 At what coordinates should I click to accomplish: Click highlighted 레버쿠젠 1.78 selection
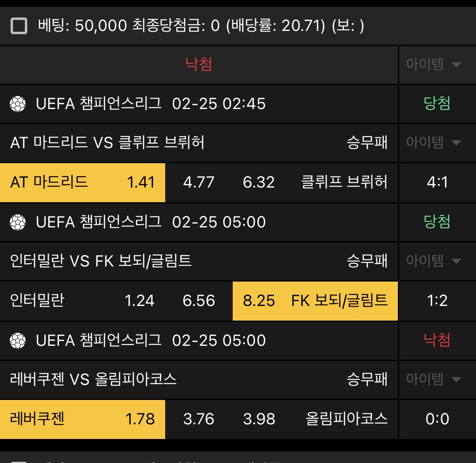pos(83,419)
